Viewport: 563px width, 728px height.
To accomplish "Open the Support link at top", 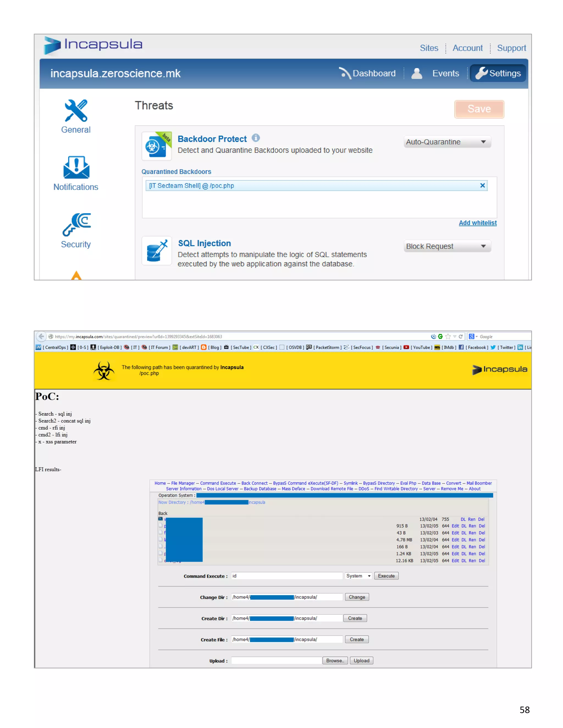I will 511,48.
